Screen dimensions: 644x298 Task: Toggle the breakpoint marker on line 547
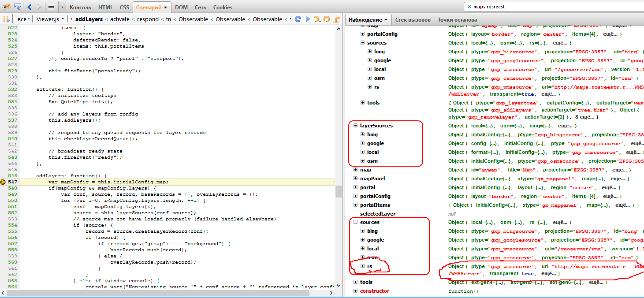click(3, 182)
